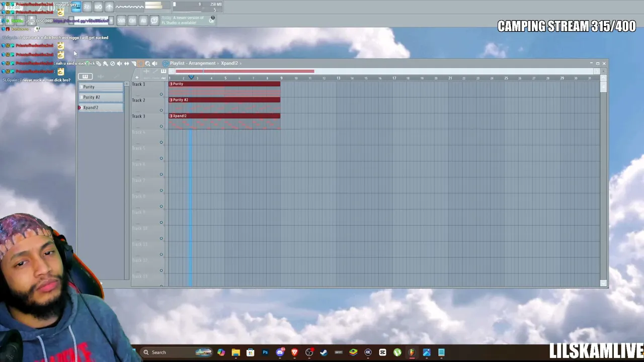644x362 pixels.
Task: Click the 3.2 countdown icon in top toolbar
Action: pyautogui.click(x=87, y=7)
